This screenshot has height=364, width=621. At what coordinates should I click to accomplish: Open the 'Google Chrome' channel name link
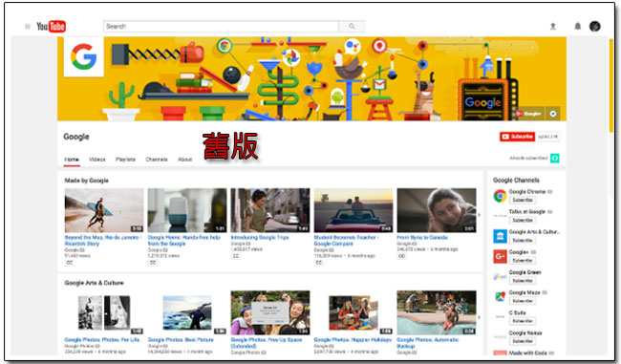click(x=527, y=192)
